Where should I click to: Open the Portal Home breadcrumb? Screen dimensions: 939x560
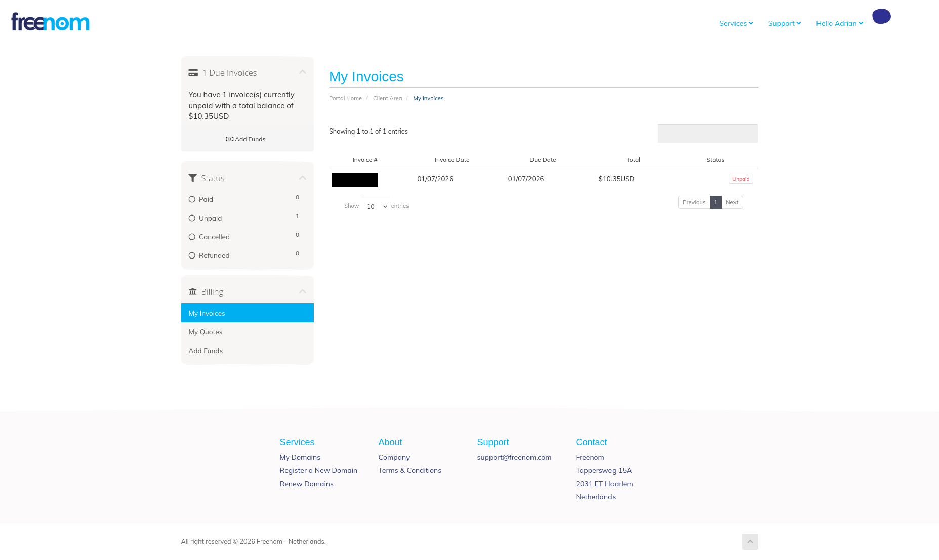pyautogui.click(x=345, y=98)
